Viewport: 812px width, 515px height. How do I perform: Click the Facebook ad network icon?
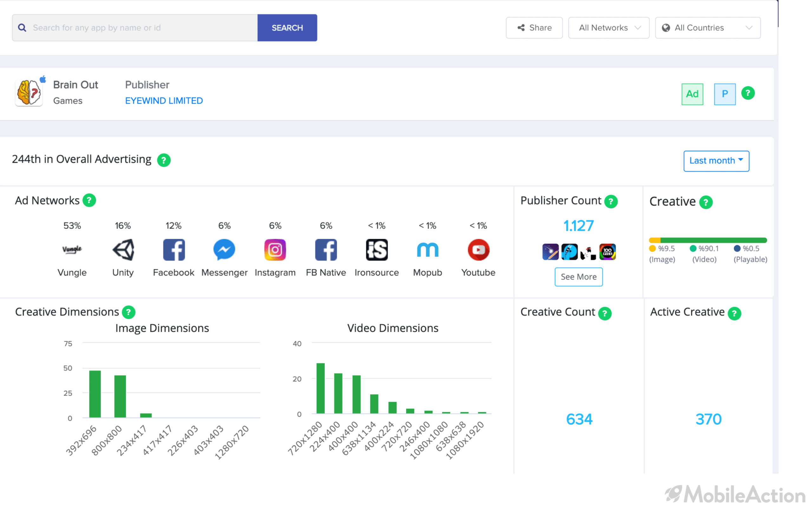pyautogui.click(x=174, y=250)
